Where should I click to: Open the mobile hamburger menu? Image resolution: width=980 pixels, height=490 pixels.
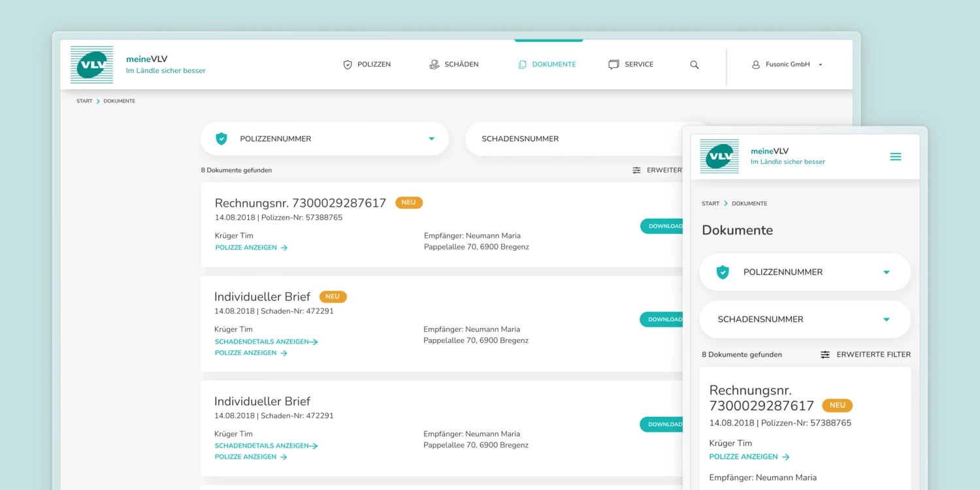point(896,157)
